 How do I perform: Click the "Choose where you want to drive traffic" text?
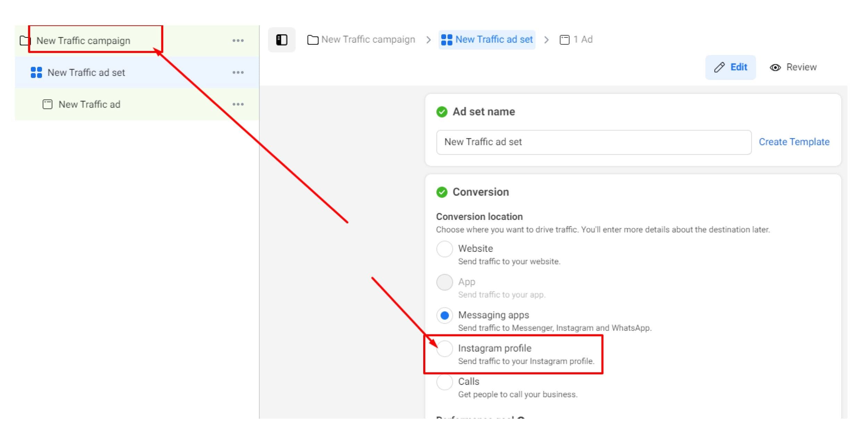pos(603,230)
